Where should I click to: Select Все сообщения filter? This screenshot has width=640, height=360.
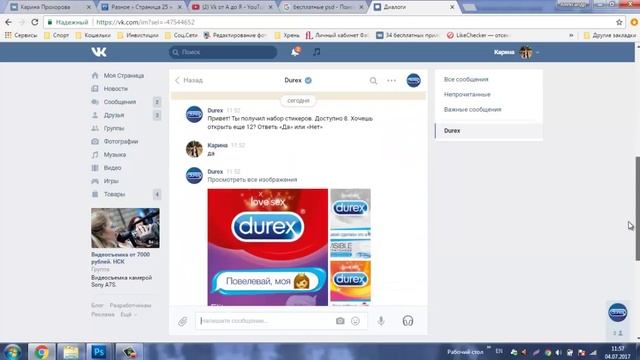[x=466, y=79]
